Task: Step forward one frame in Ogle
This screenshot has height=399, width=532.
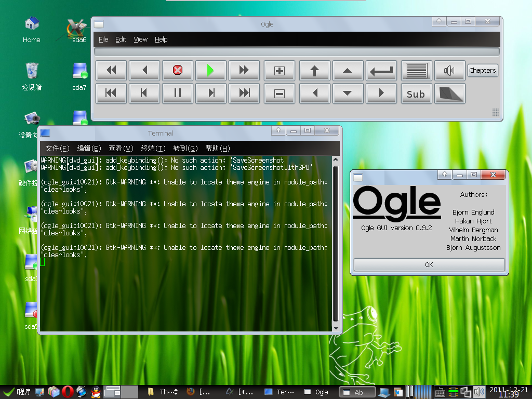Action: click(x=211, y=94)
